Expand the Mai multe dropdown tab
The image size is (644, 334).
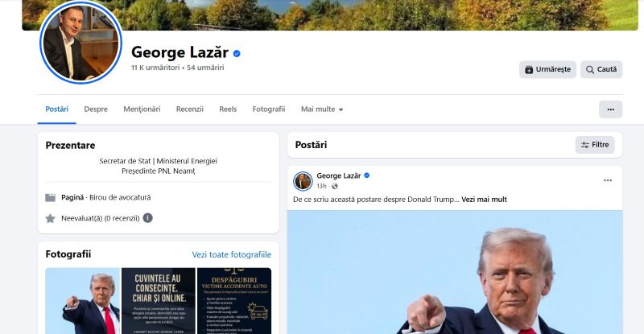click(x=321, y=109)
